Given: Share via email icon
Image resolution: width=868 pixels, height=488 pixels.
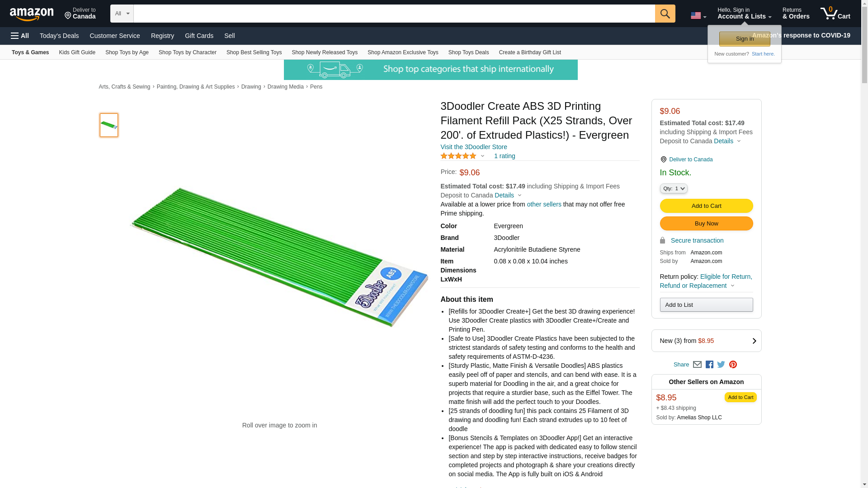Looking at the screenshot, I should coord(697,365).
